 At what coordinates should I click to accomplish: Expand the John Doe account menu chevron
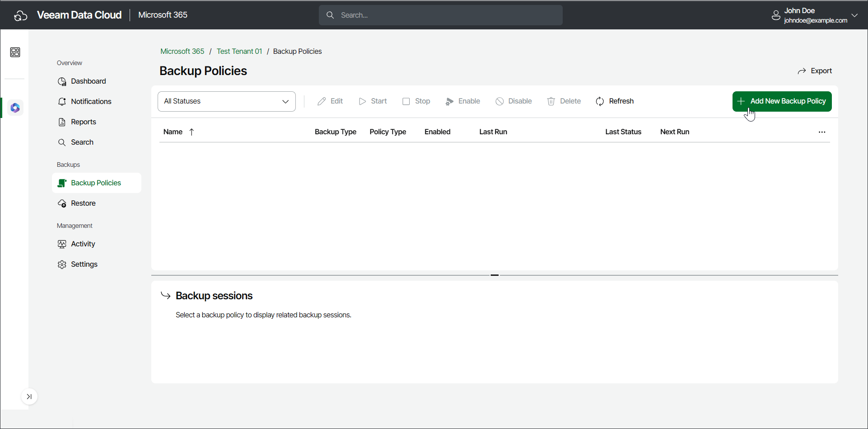854,15
